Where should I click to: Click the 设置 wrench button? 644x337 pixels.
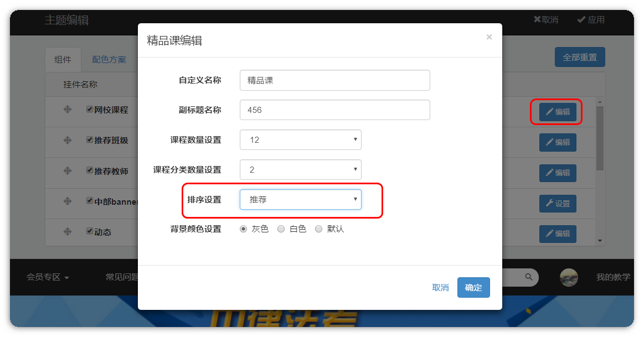point(558,204)
